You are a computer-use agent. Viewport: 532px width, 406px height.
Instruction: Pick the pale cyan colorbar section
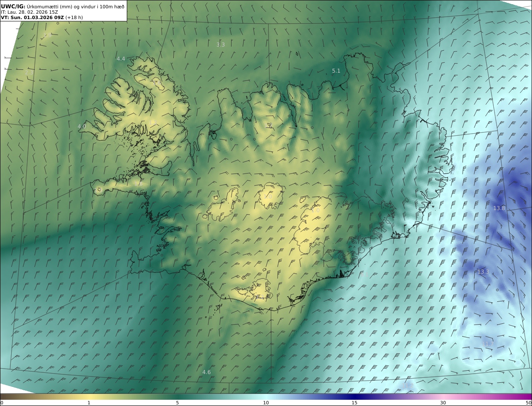click(x=266, y=396)
